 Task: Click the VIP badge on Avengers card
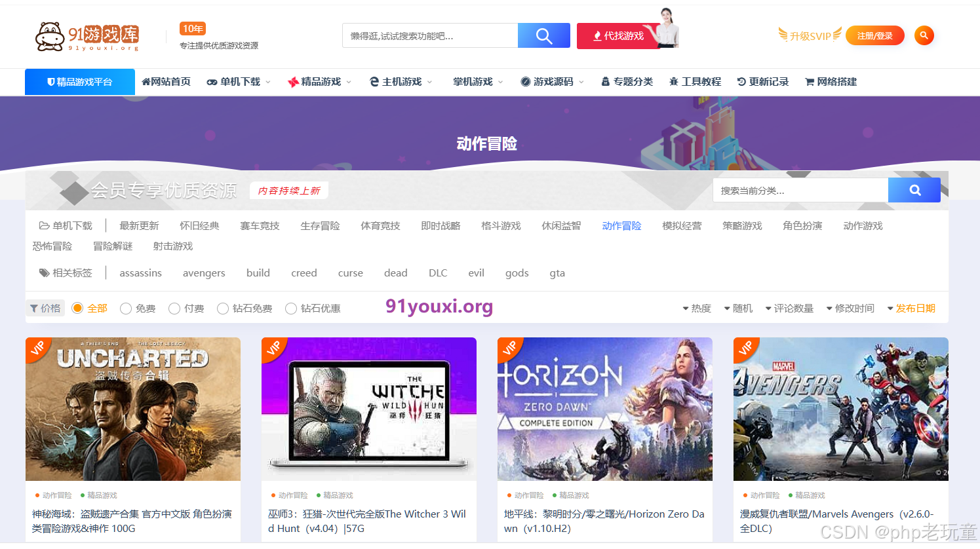[x=745, y=349]
